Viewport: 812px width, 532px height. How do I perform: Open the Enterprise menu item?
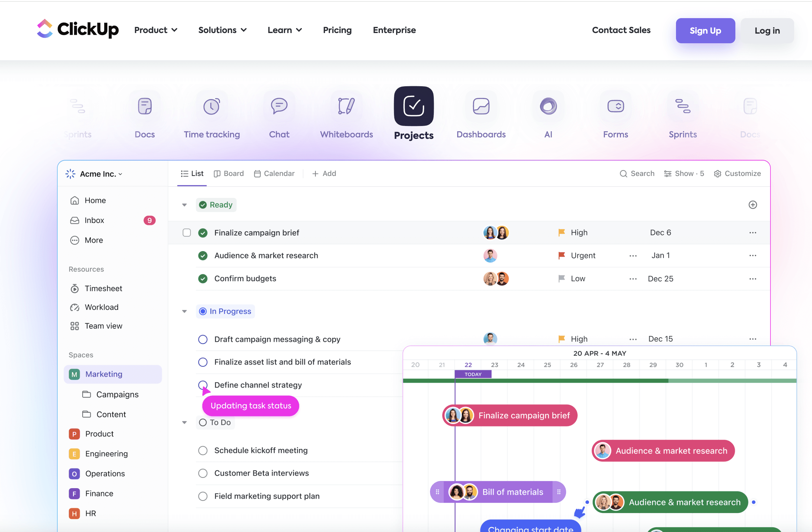click(x=394, y=30)
